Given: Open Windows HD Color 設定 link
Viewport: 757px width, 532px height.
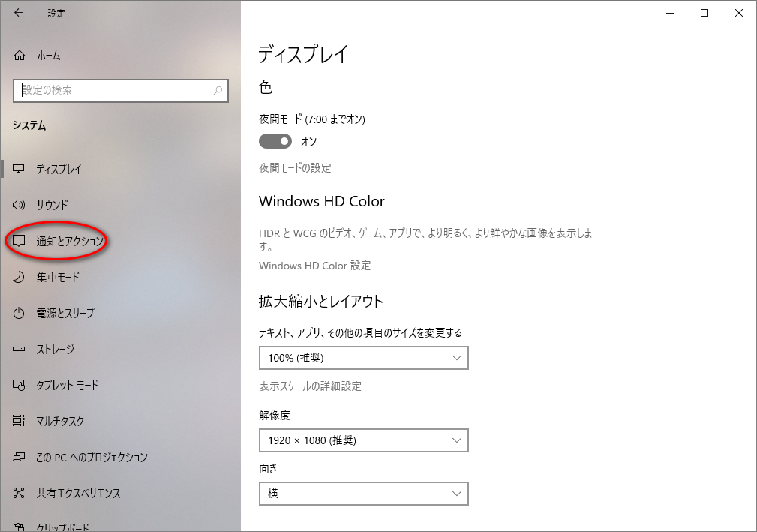Looking at the screenshot, I should click(x=314, y=266).
